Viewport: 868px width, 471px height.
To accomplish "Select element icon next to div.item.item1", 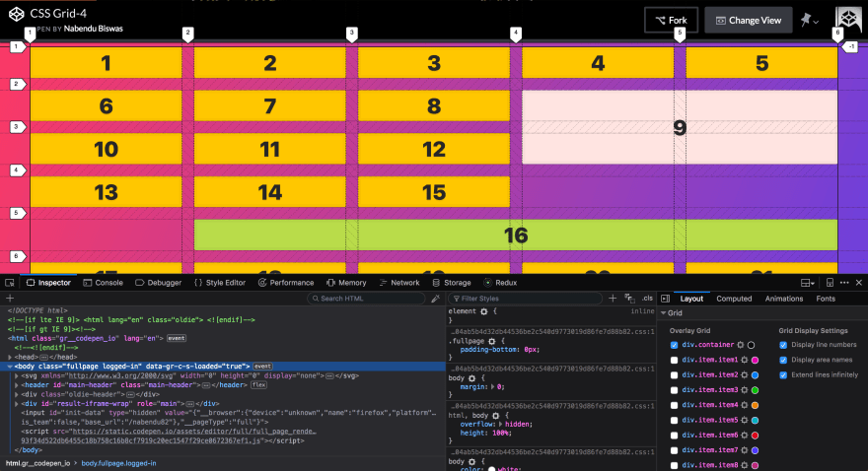I will [744, 360].
